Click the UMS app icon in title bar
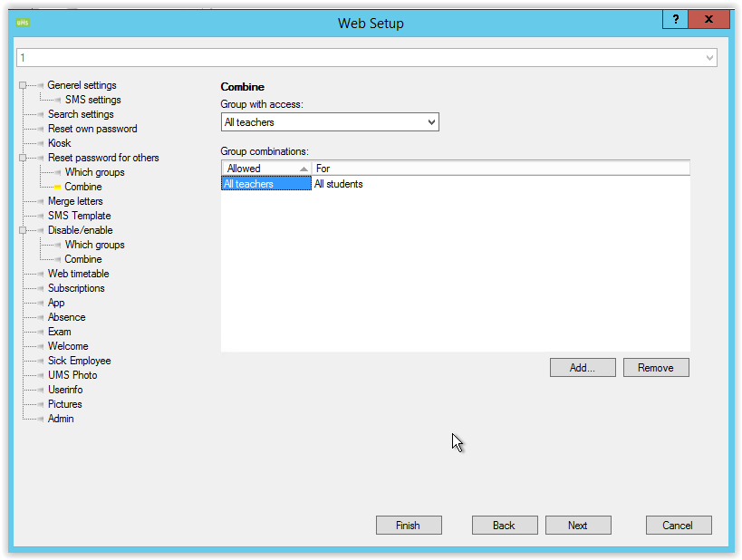This screenshot has height=560, width=742. point(24,21)
